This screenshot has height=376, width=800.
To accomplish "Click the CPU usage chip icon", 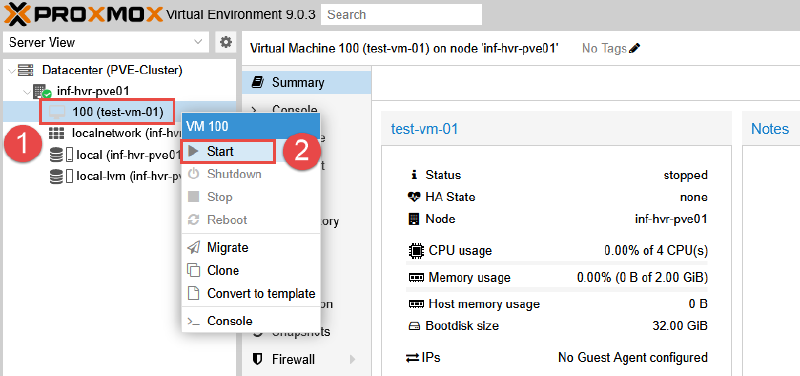I will pos(416,250).
